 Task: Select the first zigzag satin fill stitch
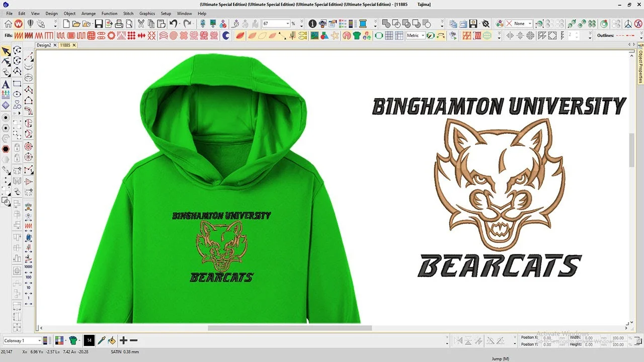tap(18, 36)
